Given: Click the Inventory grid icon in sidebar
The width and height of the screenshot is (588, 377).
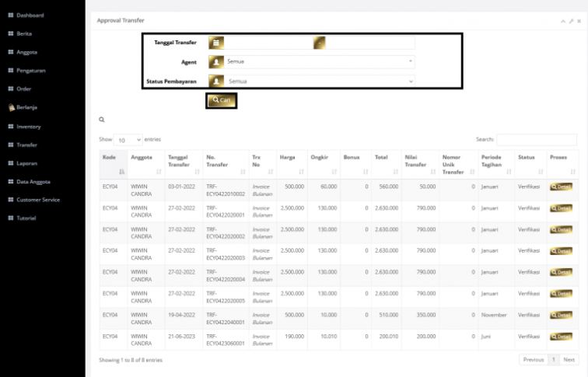Looking at the screenshot, I should click(11, 126).
